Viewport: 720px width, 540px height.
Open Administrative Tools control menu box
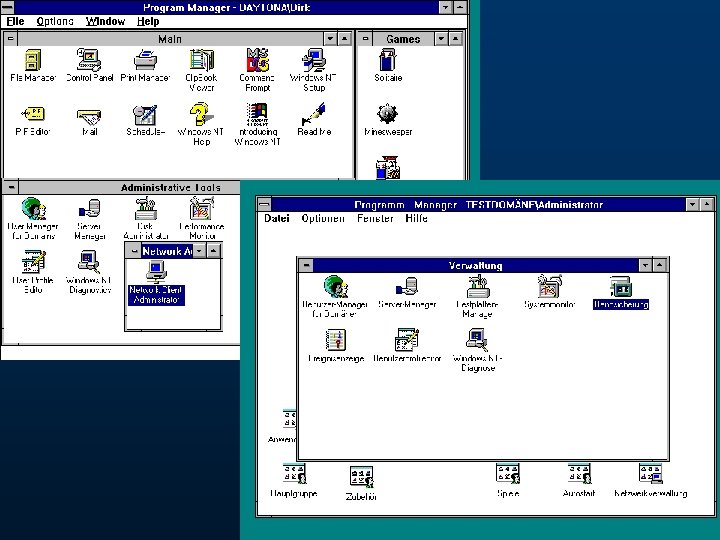coord(11,187)
